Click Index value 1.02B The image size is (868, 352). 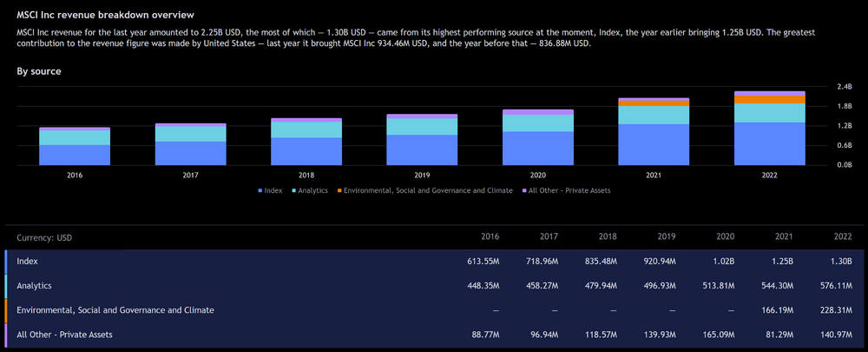pyautogui.click(x=724, y=261)
